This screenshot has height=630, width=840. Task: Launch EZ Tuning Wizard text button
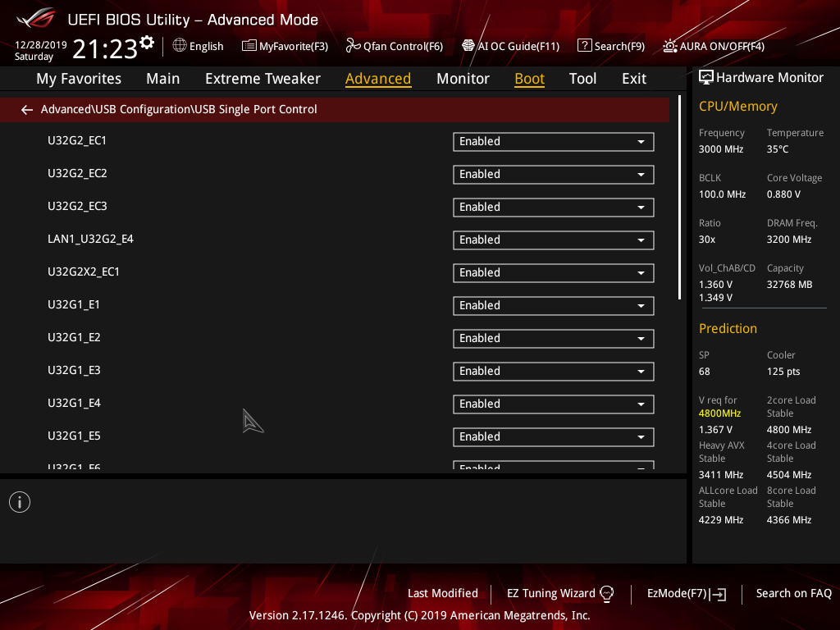[550, 593]
